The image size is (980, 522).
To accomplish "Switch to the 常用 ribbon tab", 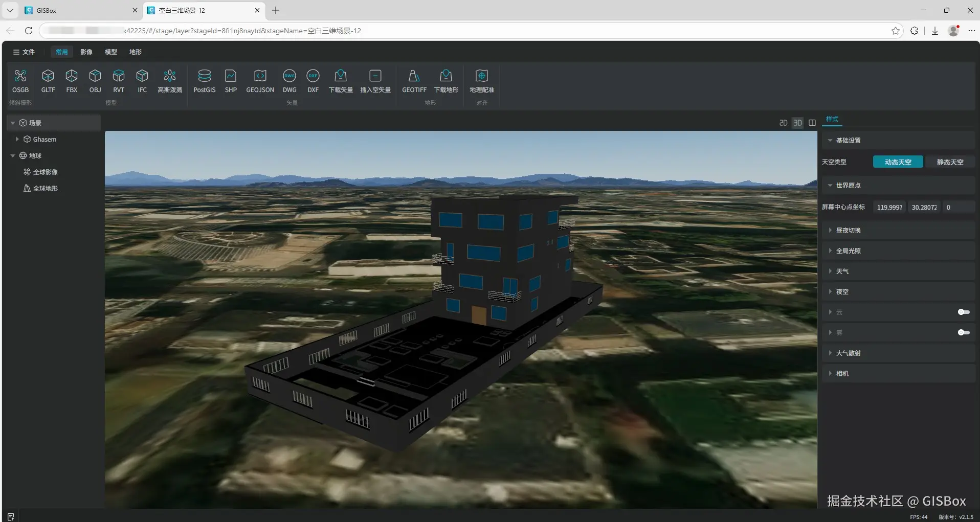I will [x=62, y=52].
